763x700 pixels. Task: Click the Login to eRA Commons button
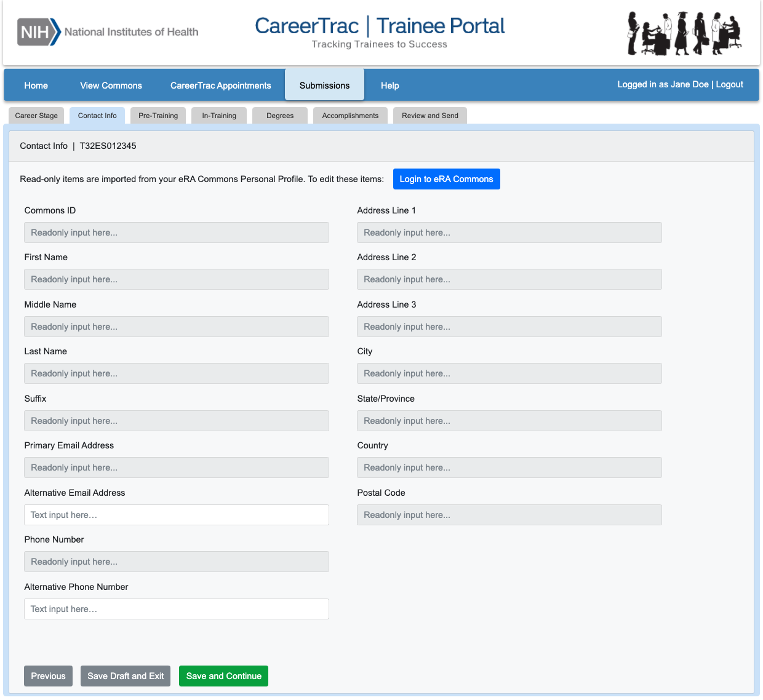click(447, 179)
